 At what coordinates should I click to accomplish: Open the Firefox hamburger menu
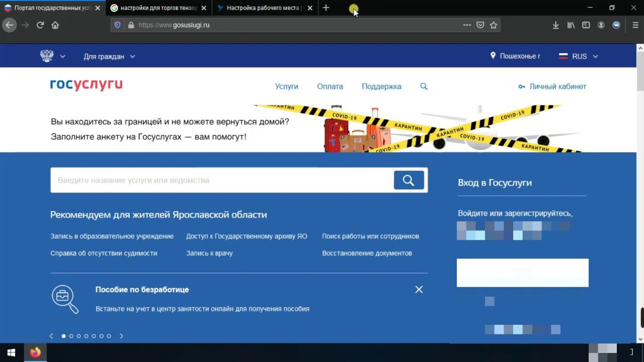[x=634, y=25]
